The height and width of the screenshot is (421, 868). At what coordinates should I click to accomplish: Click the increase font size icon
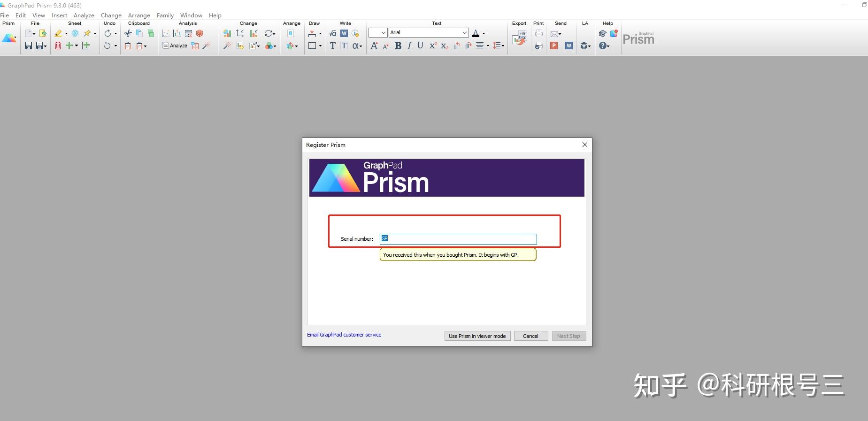tap(374, 46)
